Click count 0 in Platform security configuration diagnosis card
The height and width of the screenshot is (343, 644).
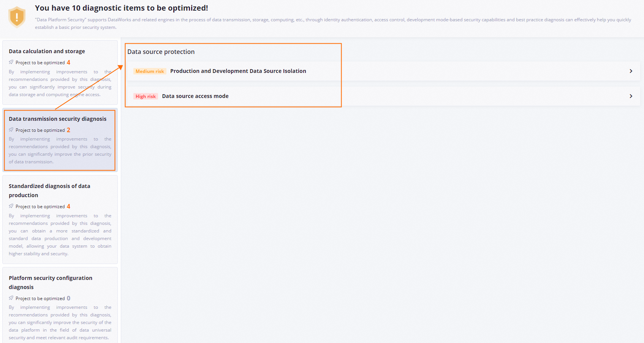(68, 298)
